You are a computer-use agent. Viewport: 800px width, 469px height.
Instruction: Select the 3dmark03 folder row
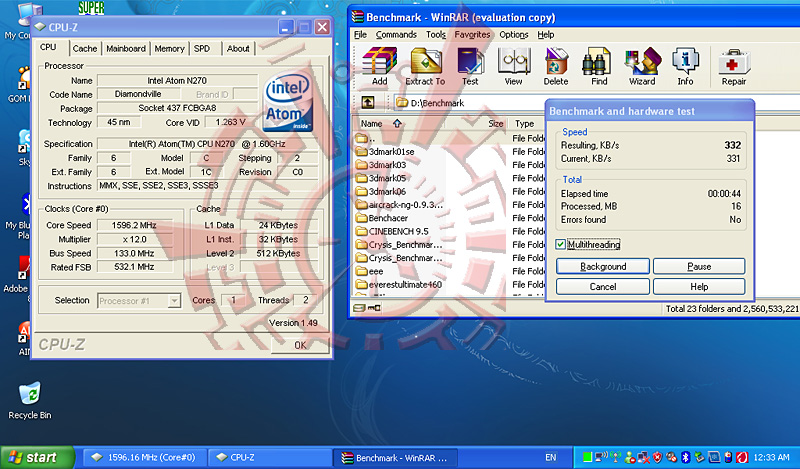tap(381, 165)
